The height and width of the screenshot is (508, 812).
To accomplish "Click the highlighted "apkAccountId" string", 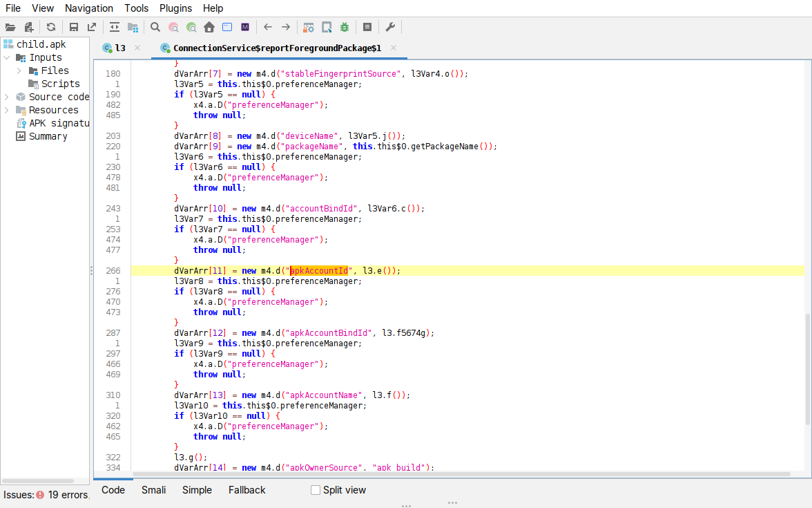I will (319, 271).
